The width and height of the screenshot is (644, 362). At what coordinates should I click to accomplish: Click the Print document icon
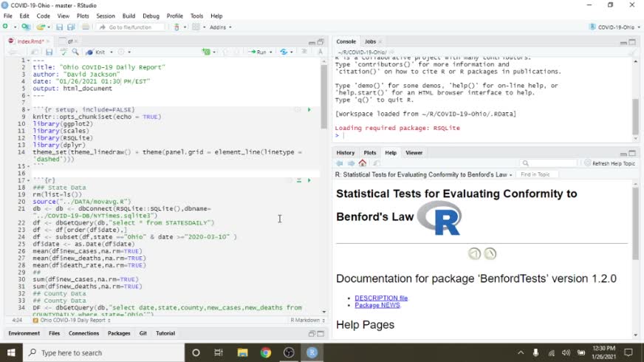click(86, 27)
